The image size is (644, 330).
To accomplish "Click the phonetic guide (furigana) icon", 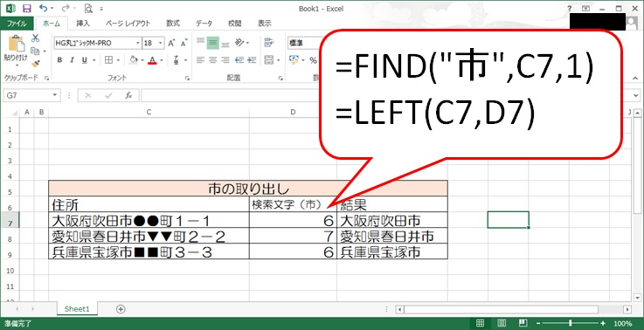I will coord(176,60).
